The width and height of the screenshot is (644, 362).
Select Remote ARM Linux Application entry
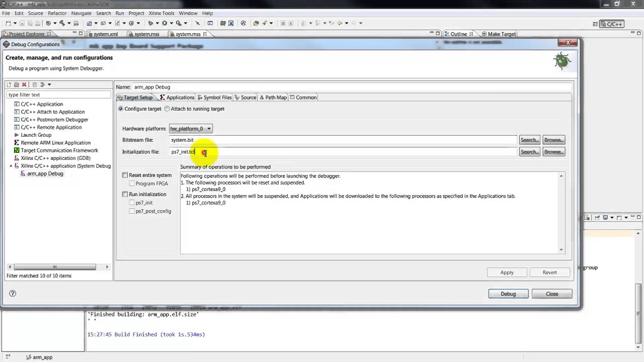(55, 143)
